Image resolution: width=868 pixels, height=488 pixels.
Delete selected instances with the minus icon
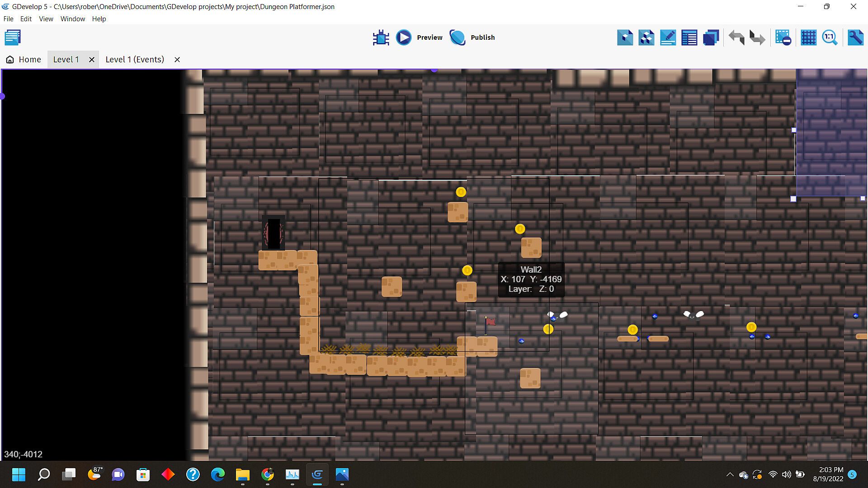click(x=783, y=38)
